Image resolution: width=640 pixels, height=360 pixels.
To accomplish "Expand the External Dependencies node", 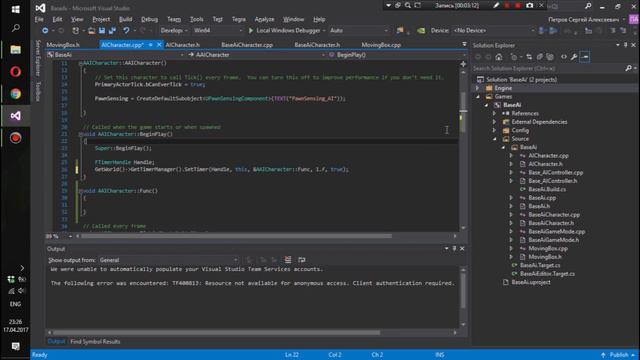I will click(494, 122).
